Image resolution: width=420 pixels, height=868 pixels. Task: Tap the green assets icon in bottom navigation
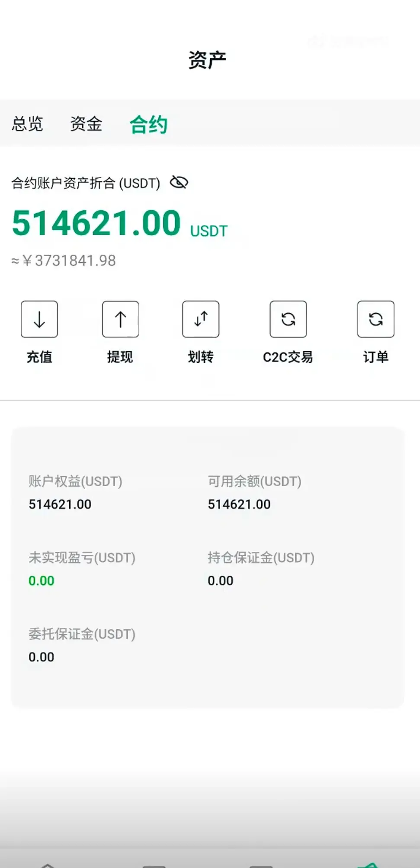tap(369, 865)
